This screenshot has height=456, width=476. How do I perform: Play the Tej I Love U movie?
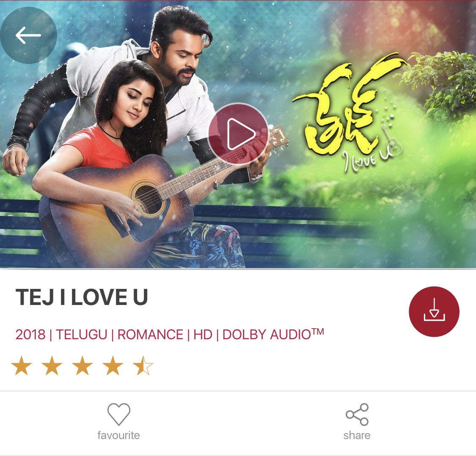[x=238, y=134]
